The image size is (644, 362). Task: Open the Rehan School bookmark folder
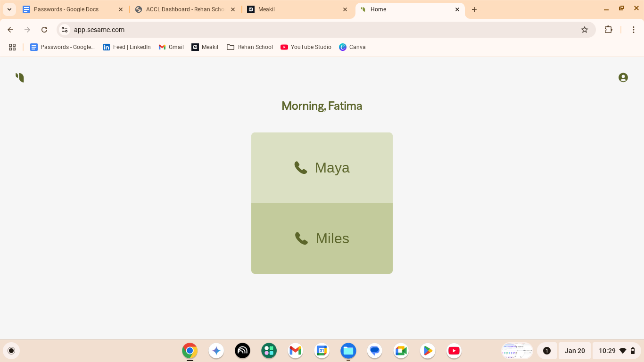pos(250,47)
